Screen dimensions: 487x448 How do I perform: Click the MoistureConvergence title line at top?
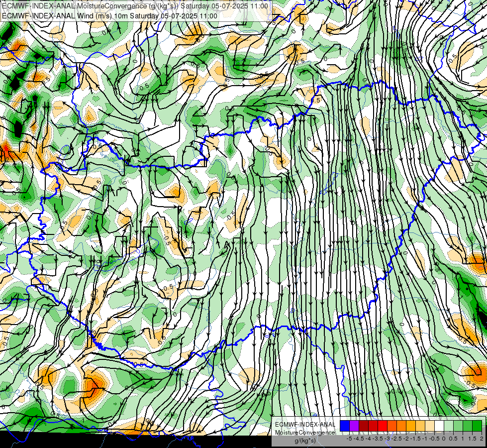[135, 6]
